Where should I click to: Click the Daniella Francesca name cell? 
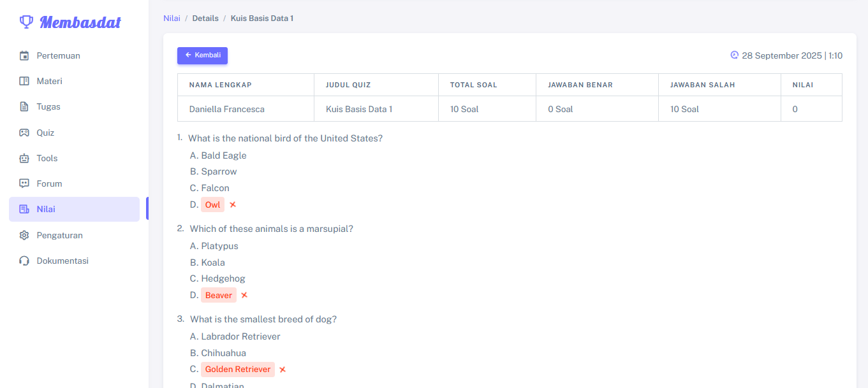pyautogui.click(x=246, y=109)
